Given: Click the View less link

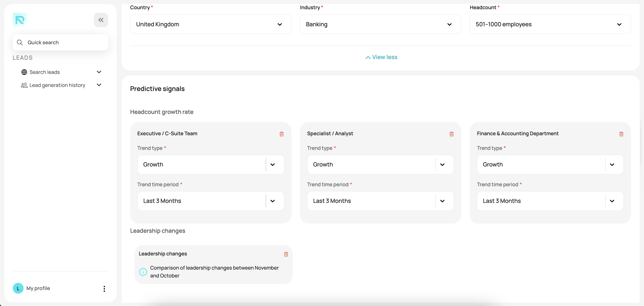Looking at the screenshot, I should point(381,57).
